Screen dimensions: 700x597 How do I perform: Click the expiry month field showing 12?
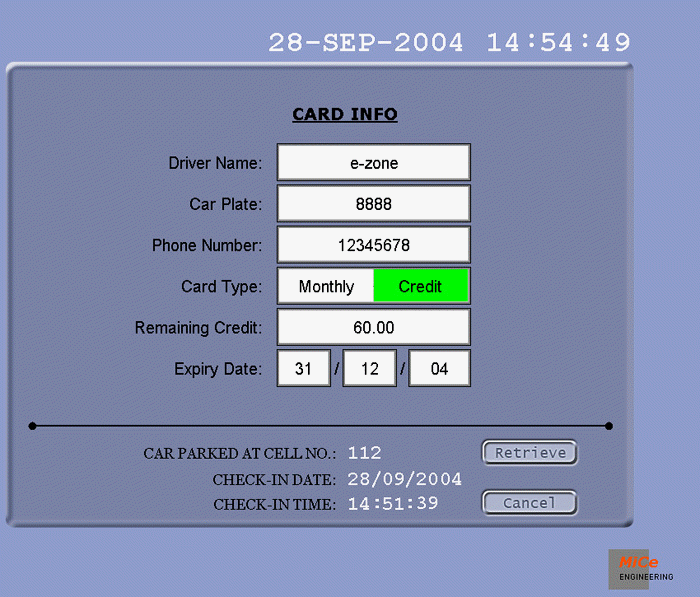370,368
